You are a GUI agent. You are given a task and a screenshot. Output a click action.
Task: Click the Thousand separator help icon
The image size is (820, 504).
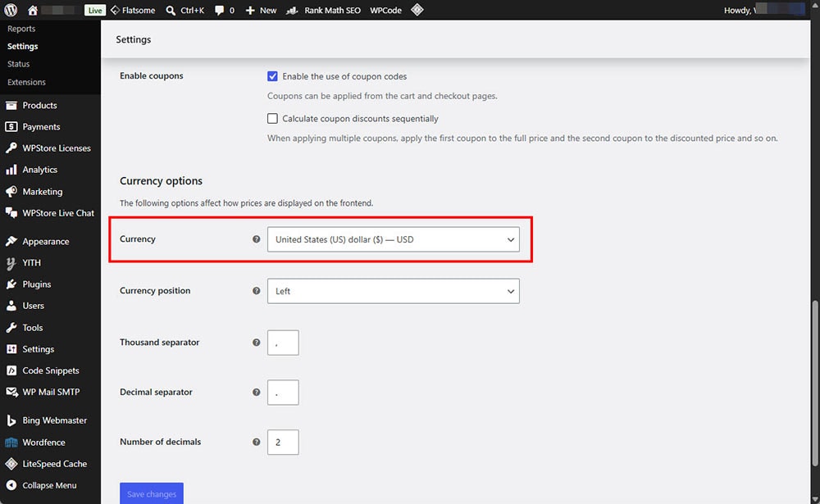256,343
